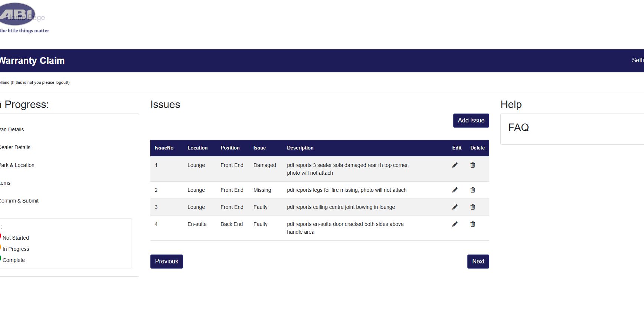Jump to Confirm & Submit step

(19, 201)
